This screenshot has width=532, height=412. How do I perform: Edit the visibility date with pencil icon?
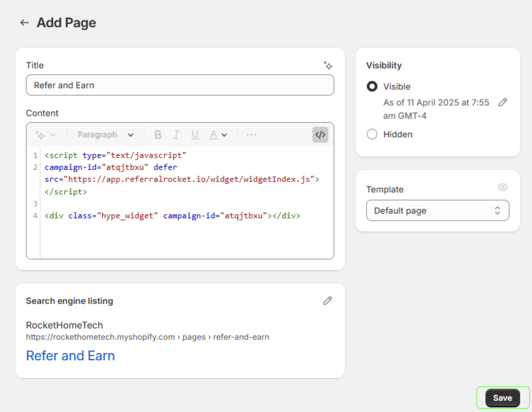point(503,103)
